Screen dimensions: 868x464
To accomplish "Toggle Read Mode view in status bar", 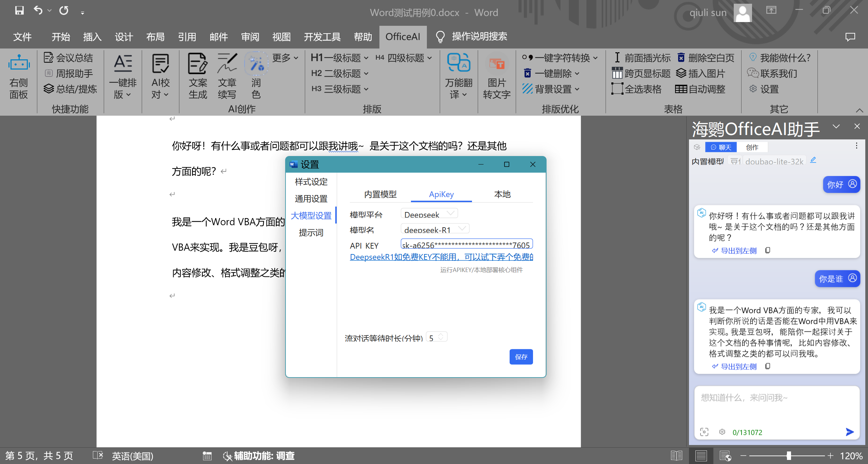I will pos(676,456).
